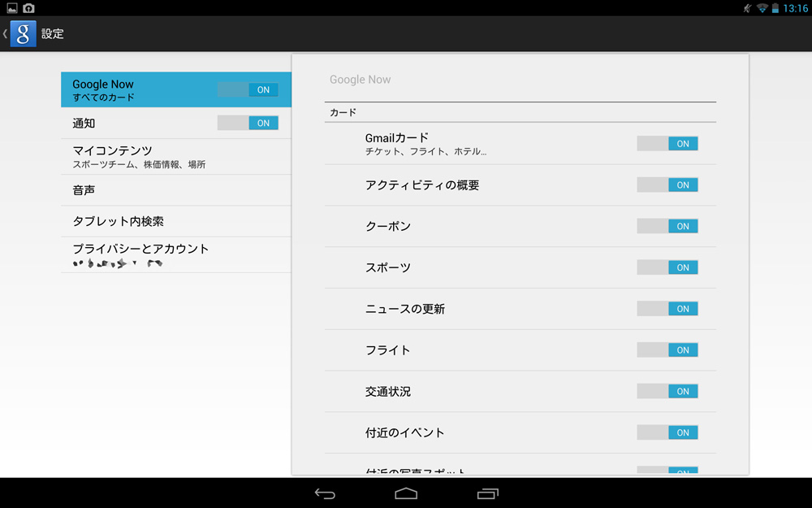This screenshot has width=812, height=508.
Task: Tap チケット、フライト、ホテル… subtitle text
Action: (425, 151)
